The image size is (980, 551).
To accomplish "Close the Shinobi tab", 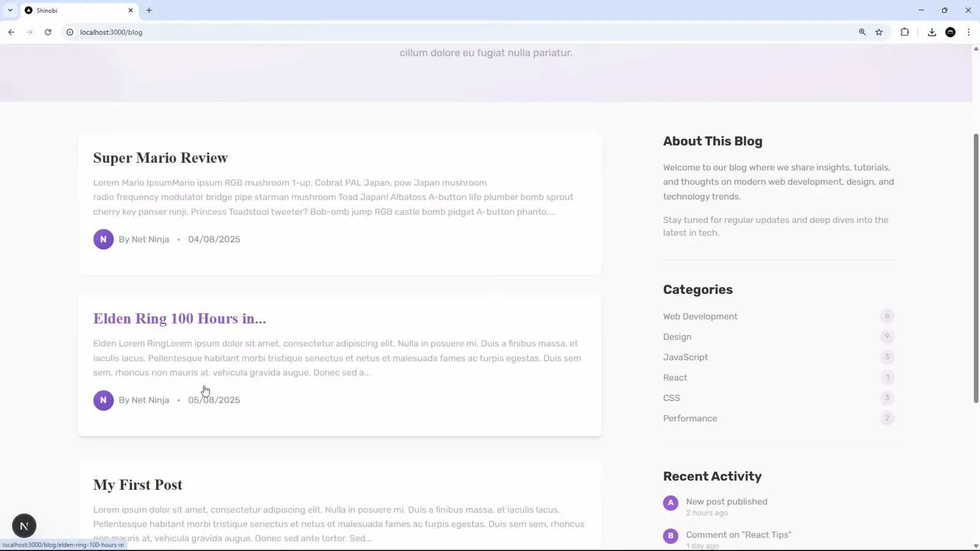I will (130, 10).
